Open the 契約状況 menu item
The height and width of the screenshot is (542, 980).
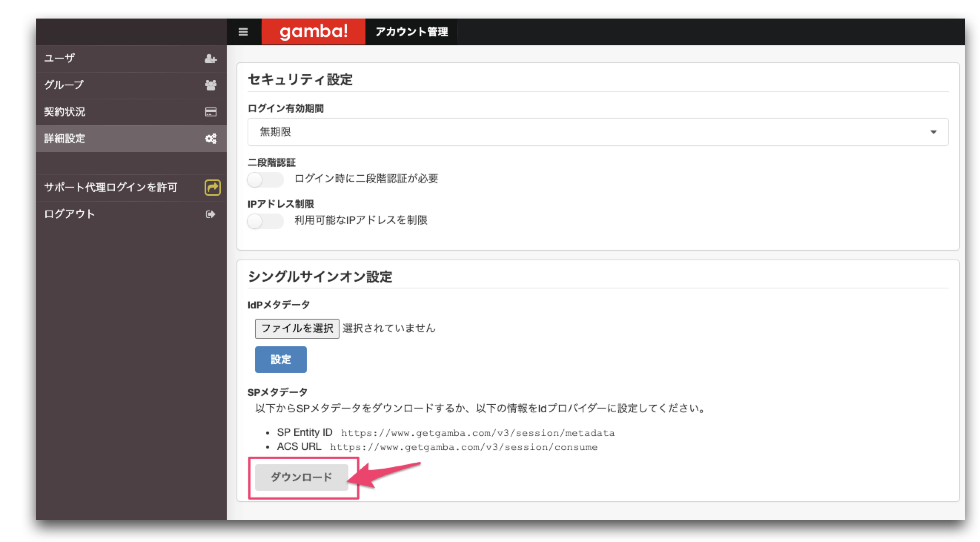(x=131, y=112)
